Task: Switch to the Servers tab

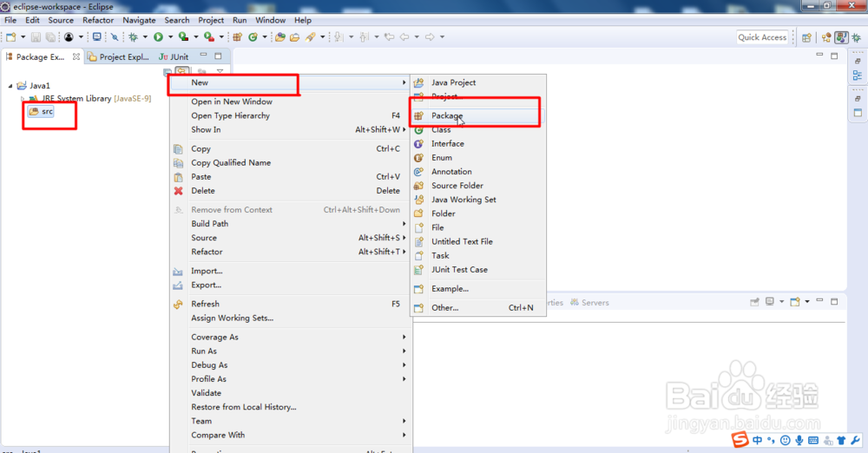Action: [589, 302]
